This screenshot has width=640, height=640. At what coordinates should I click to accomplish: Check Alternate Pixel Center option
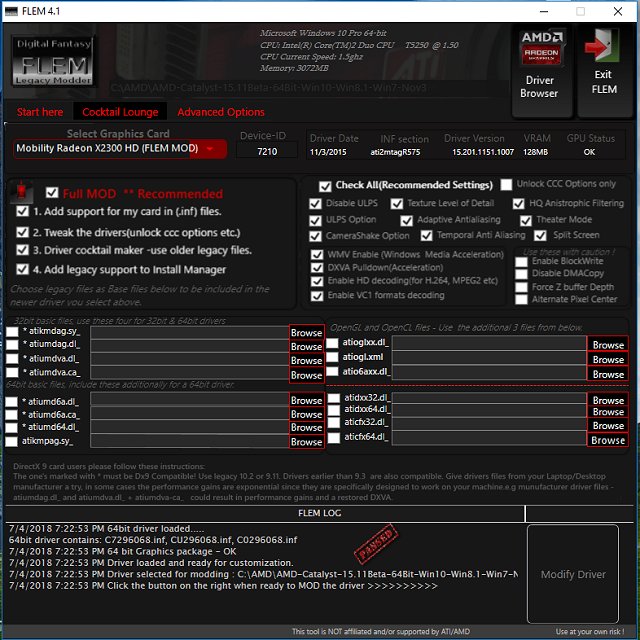pos(521,299)
